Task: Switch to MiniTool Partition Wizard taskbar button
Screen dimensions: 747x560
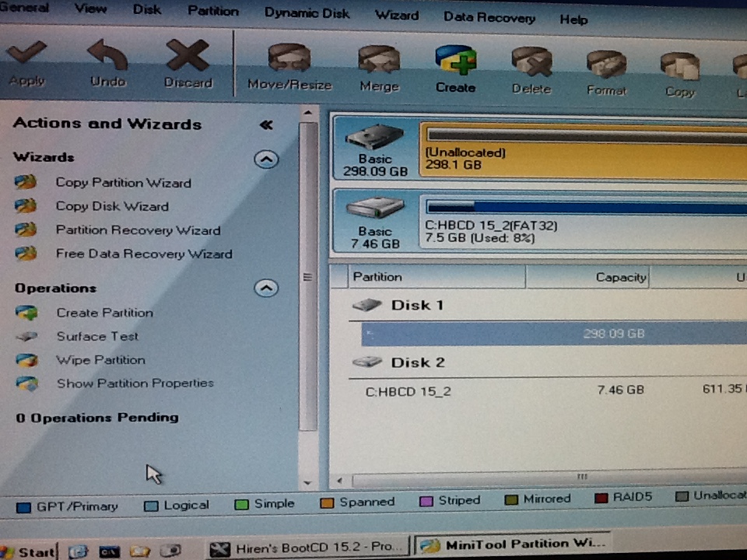Action: click(x=513, y=544)
